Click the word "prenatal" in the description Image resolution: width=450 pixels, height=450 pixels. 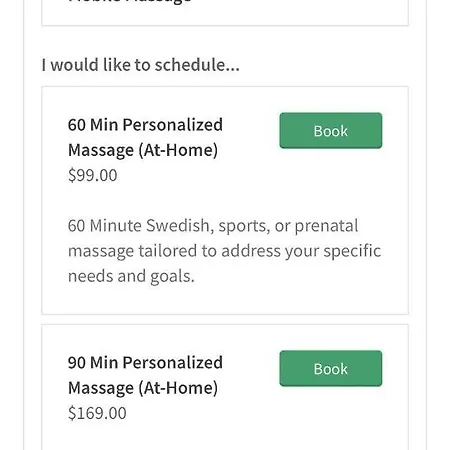(x=326, y=226)
